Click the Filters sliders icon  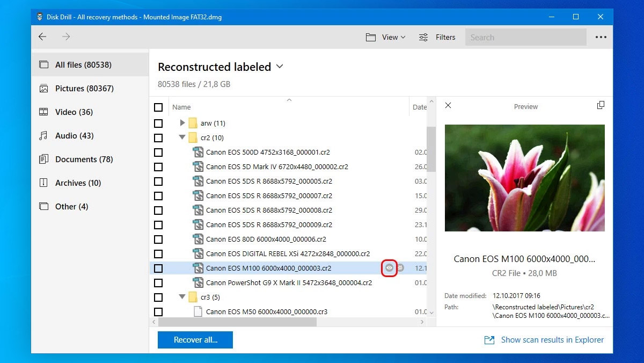423,37
